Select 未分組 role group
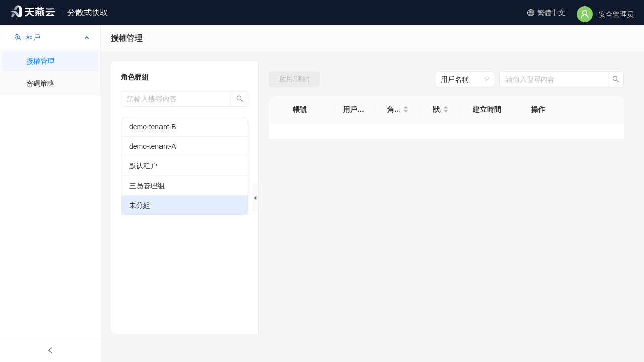The width and height of the screenshot is (644, 362). [184, 205]
